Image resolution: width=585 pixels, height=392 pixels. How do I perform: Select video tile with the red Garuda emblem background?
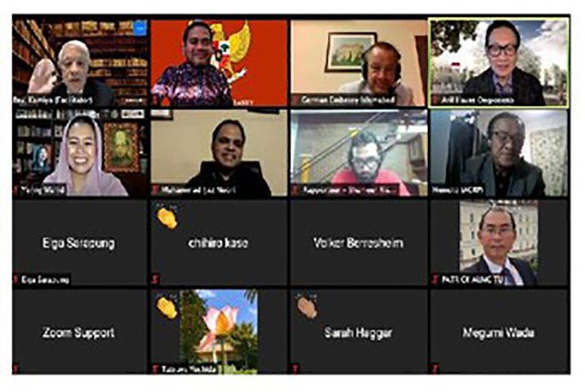click(x=219, y=63)
